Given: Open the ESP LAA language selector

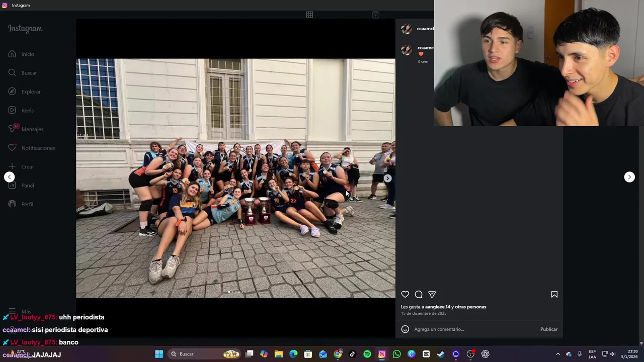Looking at the screenshot, I should 592,354.
